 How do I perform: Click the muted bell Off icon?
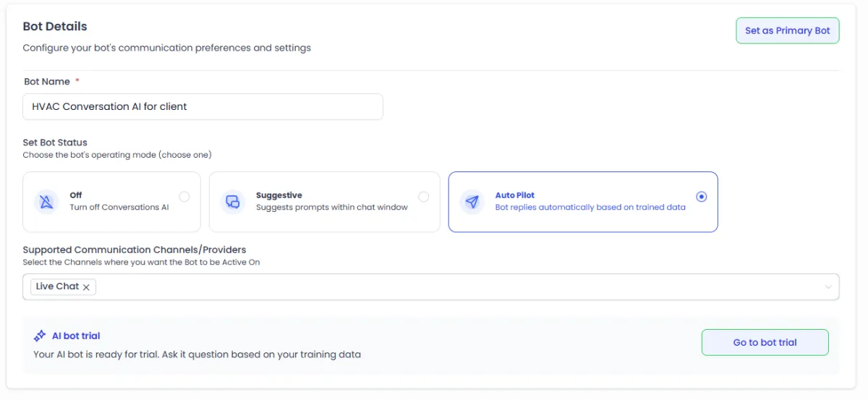(x=46, y=201)
